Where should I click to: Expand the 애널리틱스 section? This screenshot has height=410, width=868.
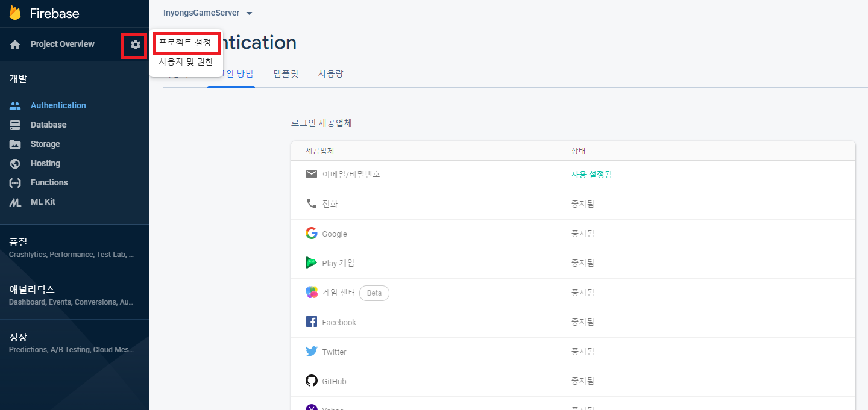point(74,295)
